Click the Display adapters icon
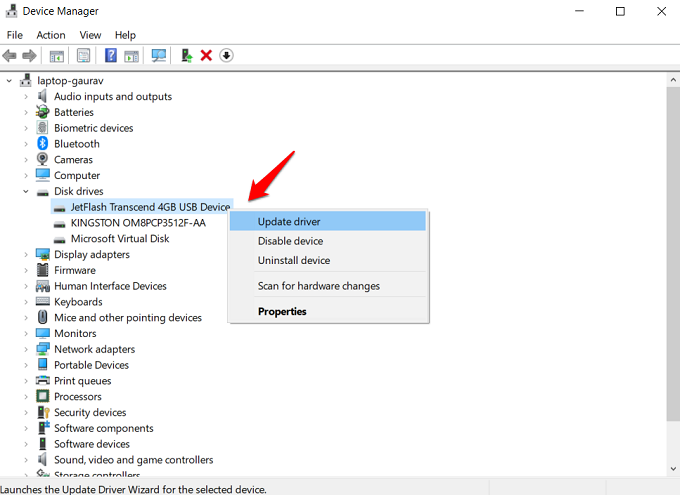This screenshot has height=495, width=680. 42,254
